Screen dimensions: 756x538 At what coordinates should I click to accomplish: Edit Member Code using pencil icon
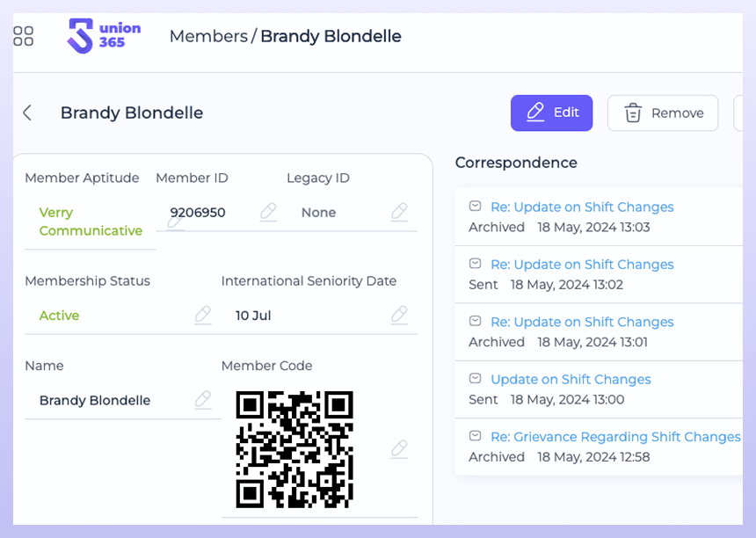click(x=399, y=449)
